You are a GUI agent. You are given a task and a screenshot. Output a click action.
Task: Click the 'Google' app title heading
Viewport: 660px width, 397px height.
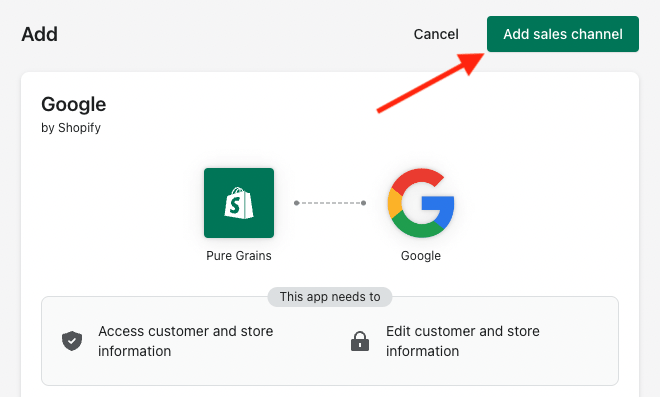[x=74, y=104]
